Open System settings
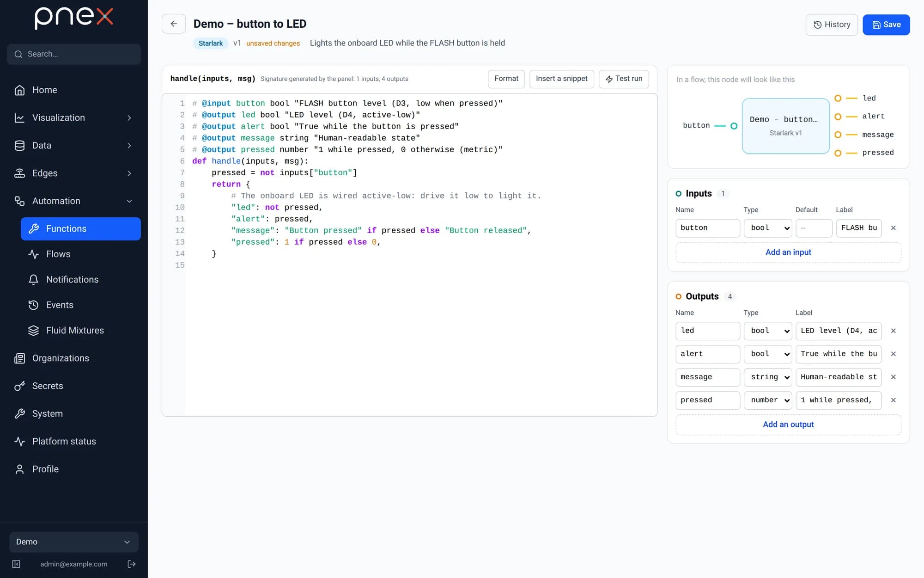The height and width of the screenshot is (578, 924). coord(74,414)
